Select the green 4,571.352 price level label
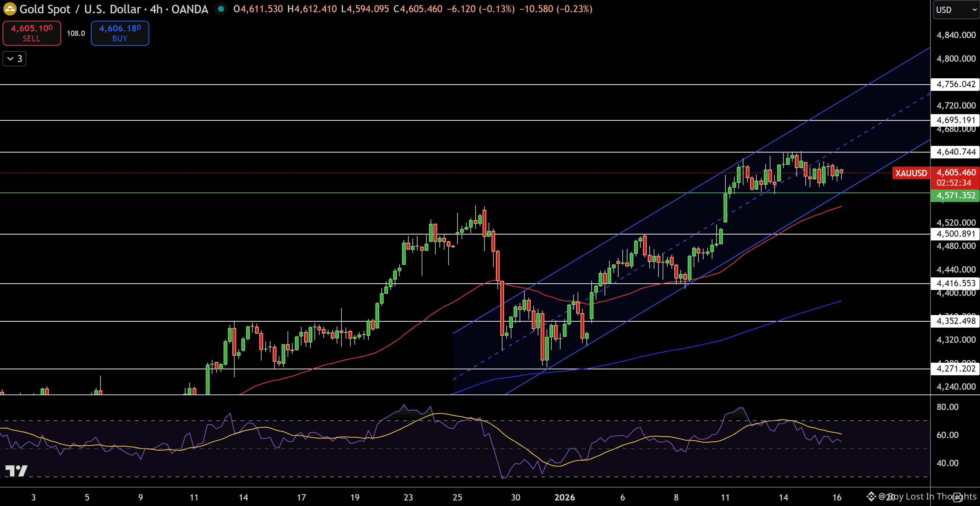Screen dimensions: 980x506 (x=955, y=195)
